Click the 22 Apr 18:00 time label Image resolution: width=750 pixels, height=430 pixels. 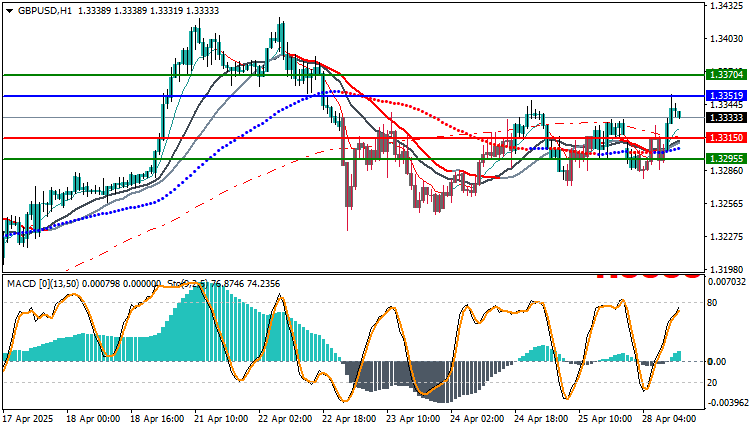coord(349,419)
